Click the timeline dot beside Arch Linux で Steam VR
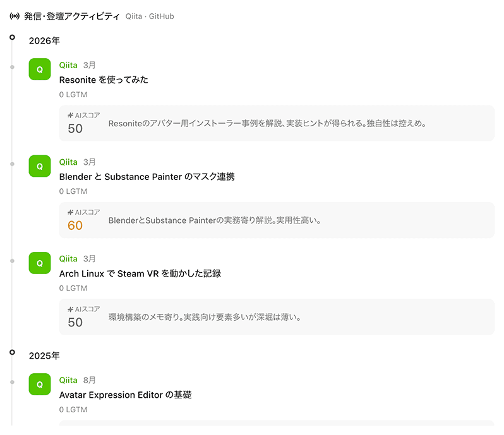This screenshot has width=504, height=435. tap(12, 261)
